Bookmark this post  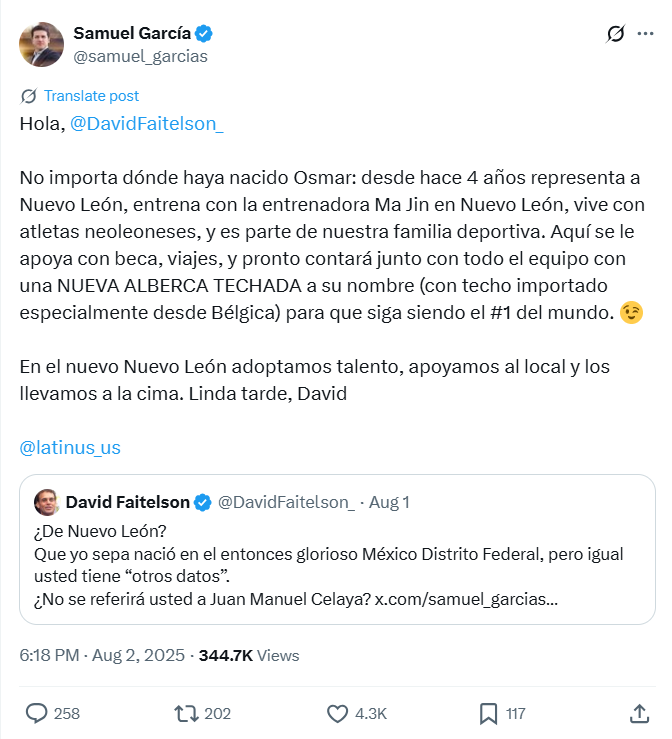pos(489,713)
